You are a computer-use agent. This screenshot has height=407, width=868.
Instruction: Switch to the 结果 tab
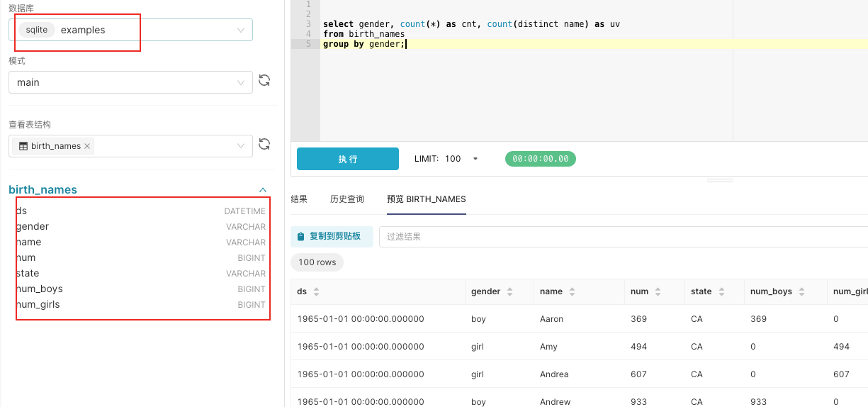pos(299,199)
